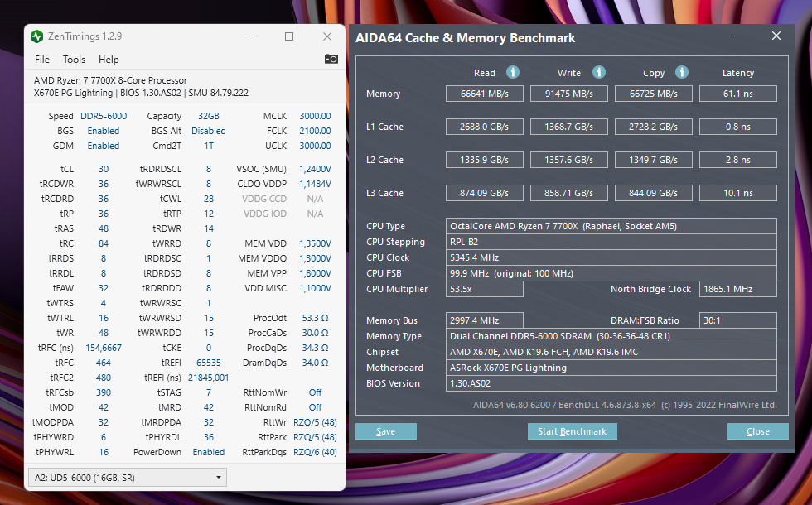Select the Memory Write value 91475 MB/s

[x=569, y=94]
